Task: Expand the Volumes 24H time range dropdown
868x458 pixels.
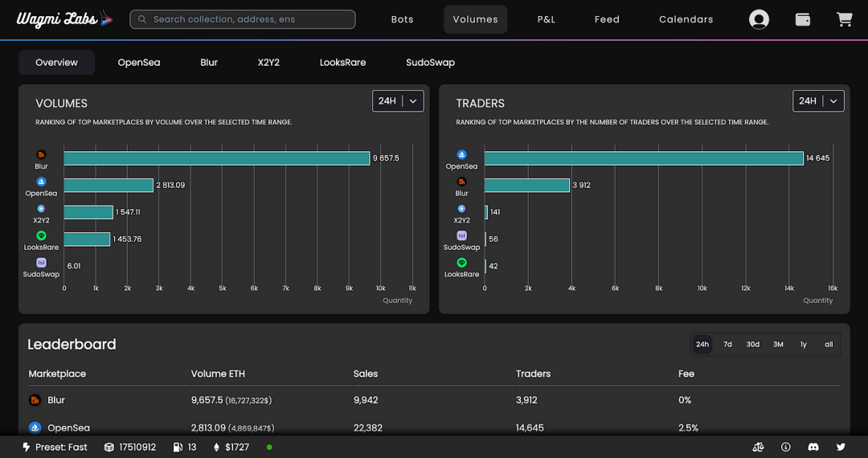Action: [398, 100]
